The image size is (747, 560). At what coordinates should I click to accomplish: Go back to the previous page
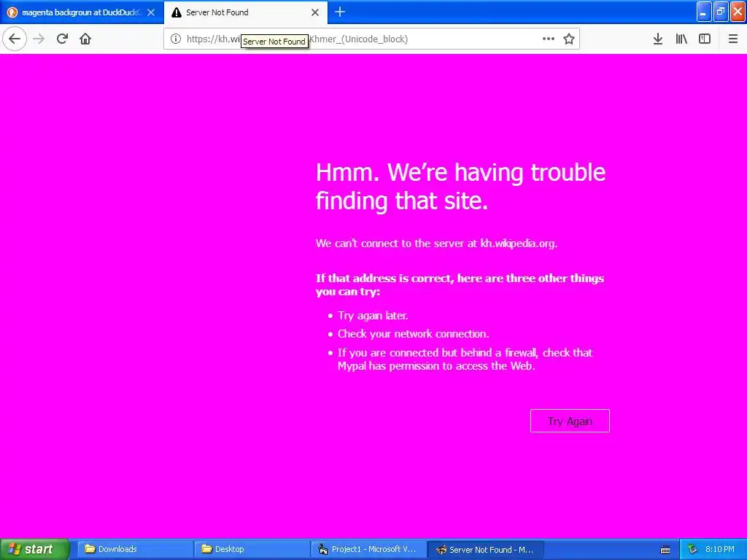pos(15,39)
